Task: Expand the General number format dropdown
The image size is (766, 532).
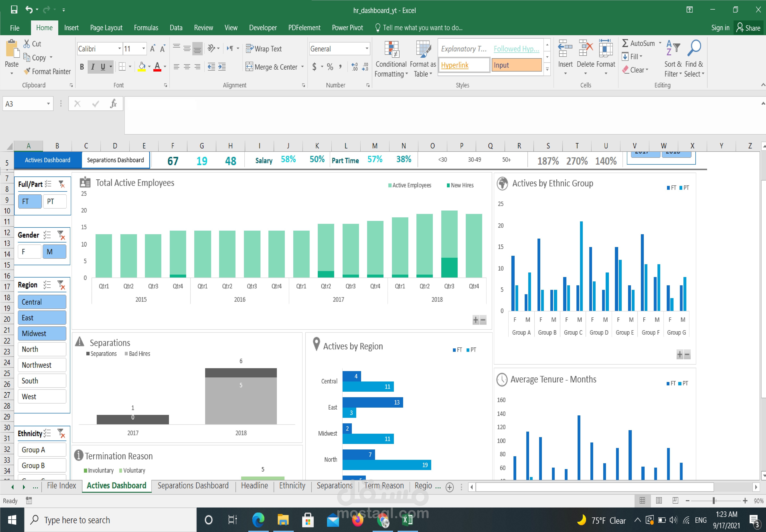Action: tap(367, 49)
